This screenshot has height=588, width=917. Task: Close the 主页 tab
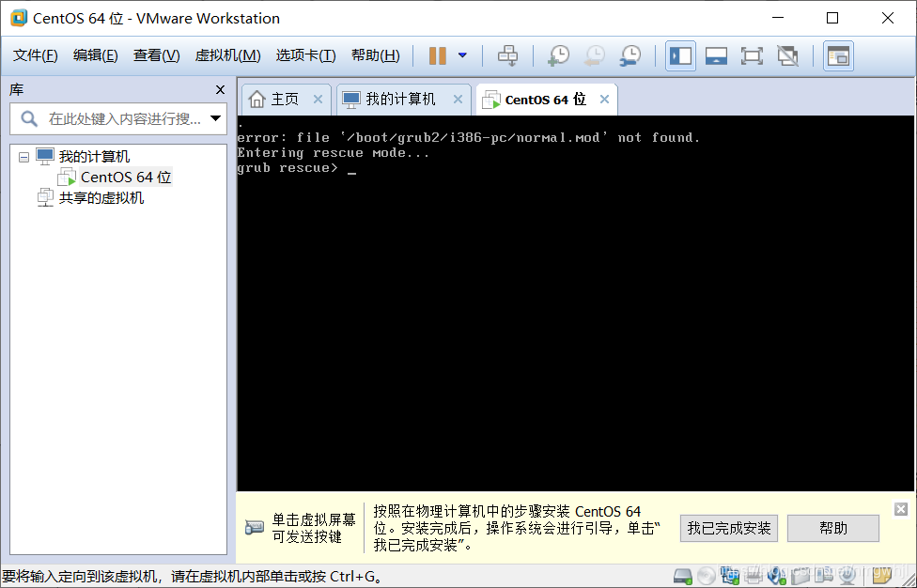(x=318, y=100)
